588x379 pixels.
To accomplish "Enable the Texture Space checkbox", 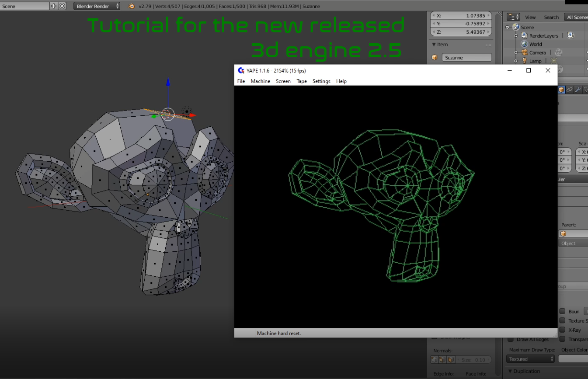I will click(x=562, y=320).
